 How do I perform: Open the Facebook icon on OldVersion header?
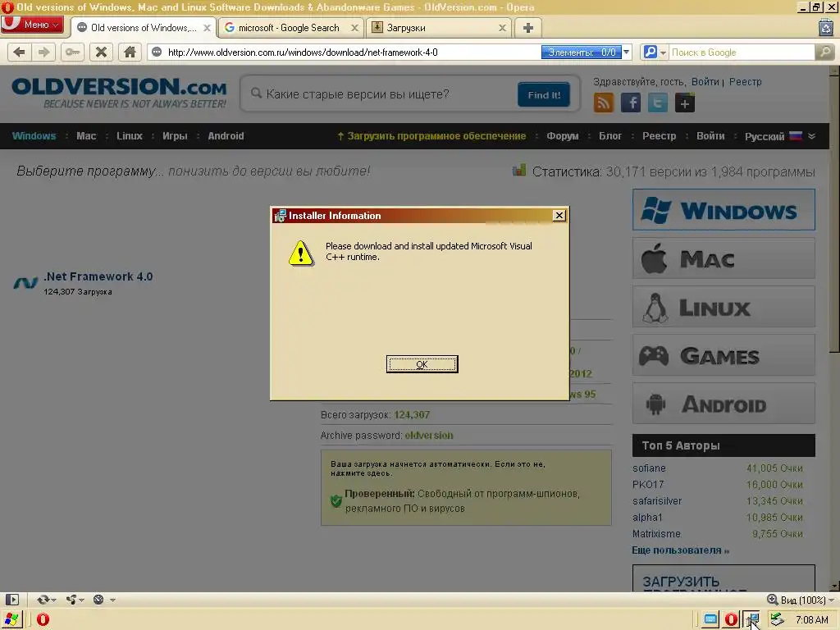(631, 103)
